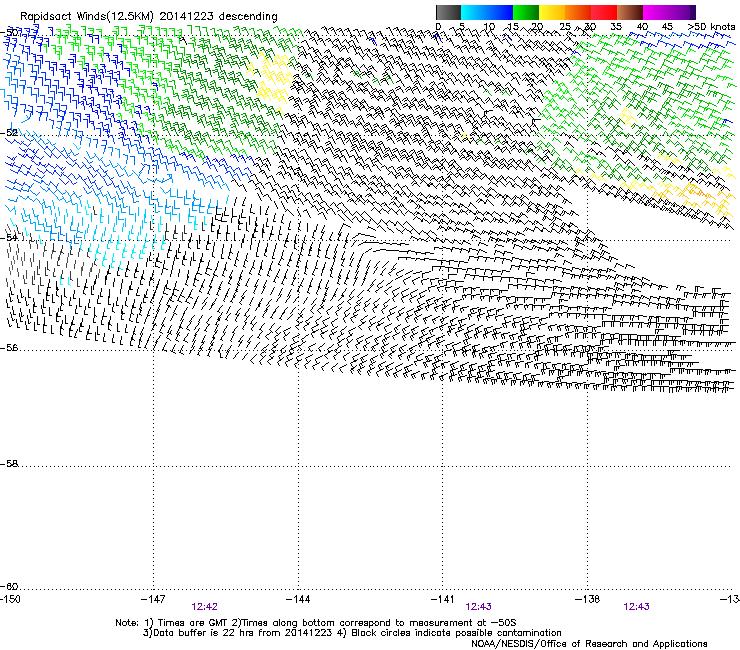Click the '-54' latitude axis label
740x650 pixels.
pos(9,237)
